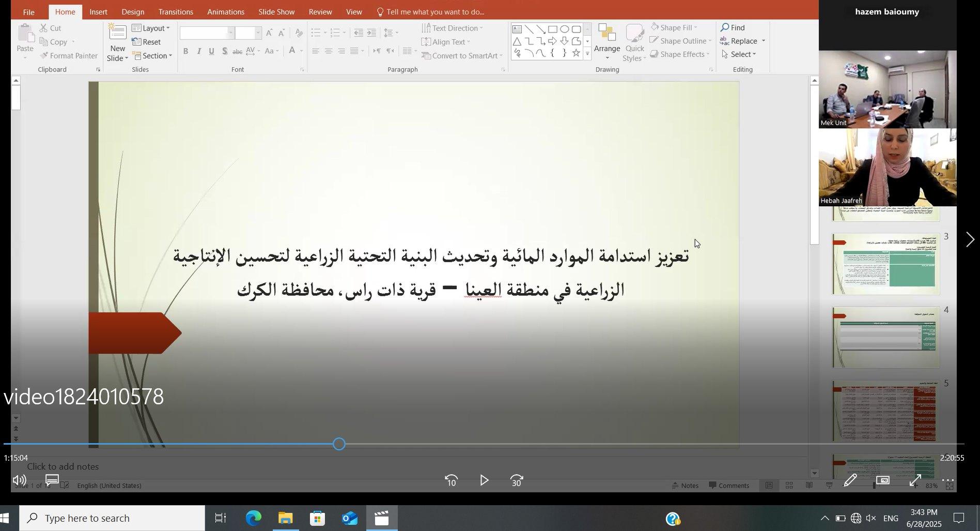Decrease font size with the small A icon

click(x=282, y=33)
